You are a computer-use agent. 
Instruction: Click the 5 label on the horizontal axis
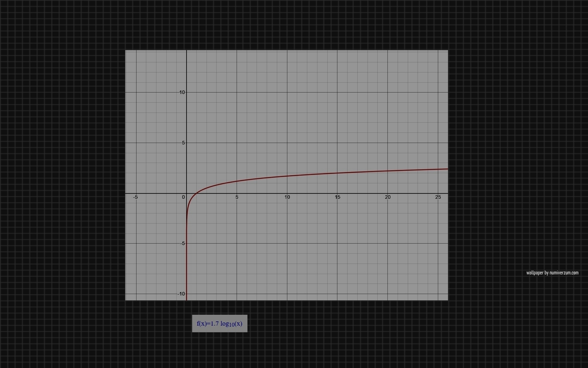[237, 197]
